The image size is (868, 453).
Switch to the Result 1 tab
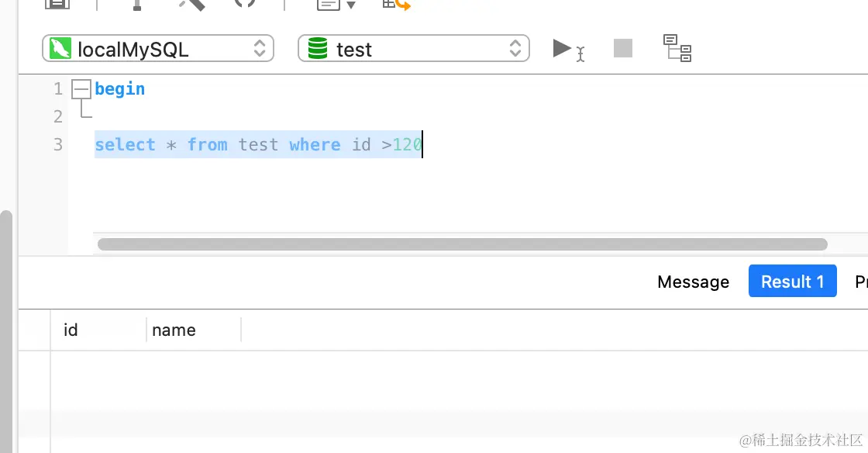point(792,282)
